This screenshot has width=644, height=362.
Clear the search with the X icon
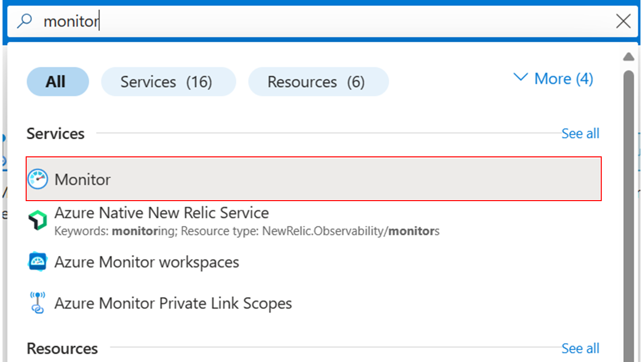623,21
